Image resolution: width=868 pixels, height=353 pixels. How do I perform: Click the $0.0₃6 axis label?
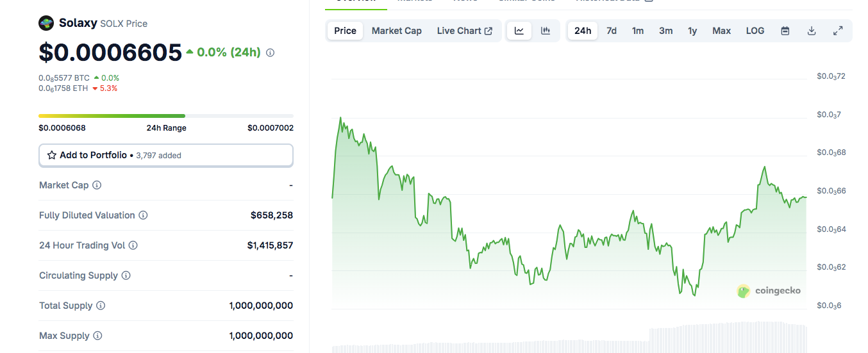point(829,306)
